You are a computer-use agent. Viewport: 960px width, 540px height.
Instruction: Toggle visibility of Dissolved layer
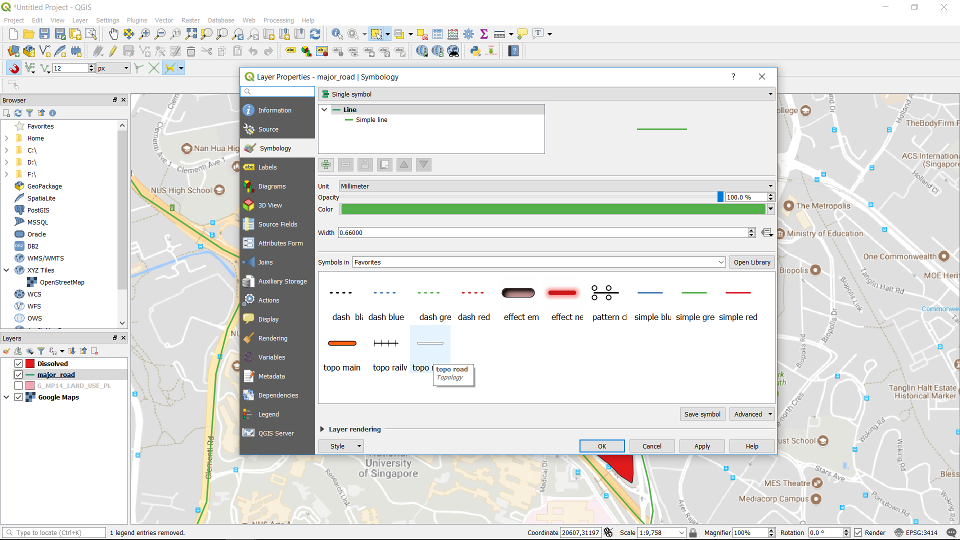coord(18,364)
